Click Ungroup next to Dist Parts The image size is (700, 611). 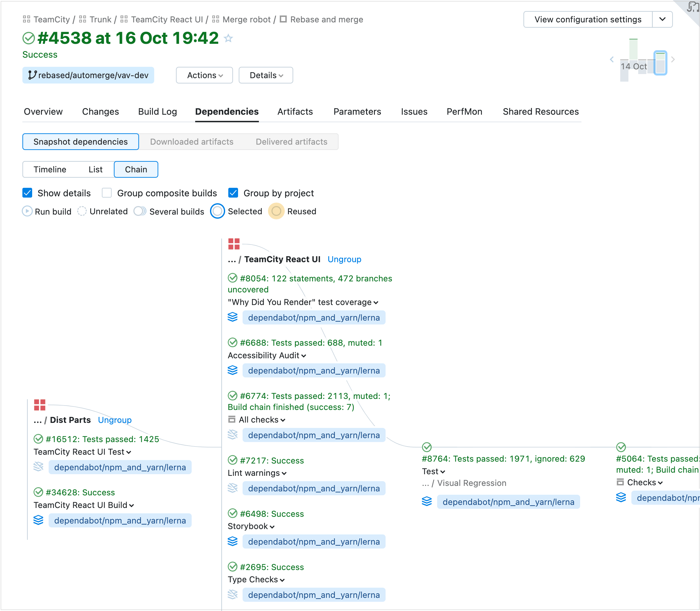115,420
